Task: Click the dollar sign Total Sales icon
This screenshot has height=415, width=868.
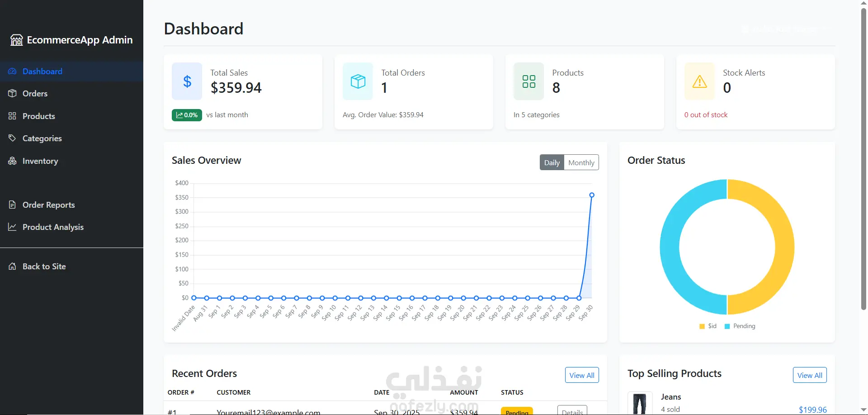Action: pos(187,81)
